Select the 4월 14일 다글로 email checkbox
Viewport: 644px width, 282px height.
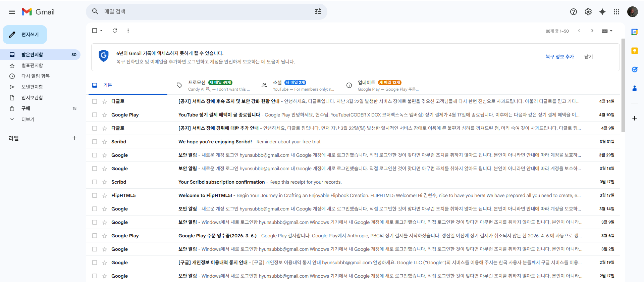coord(95,101)
